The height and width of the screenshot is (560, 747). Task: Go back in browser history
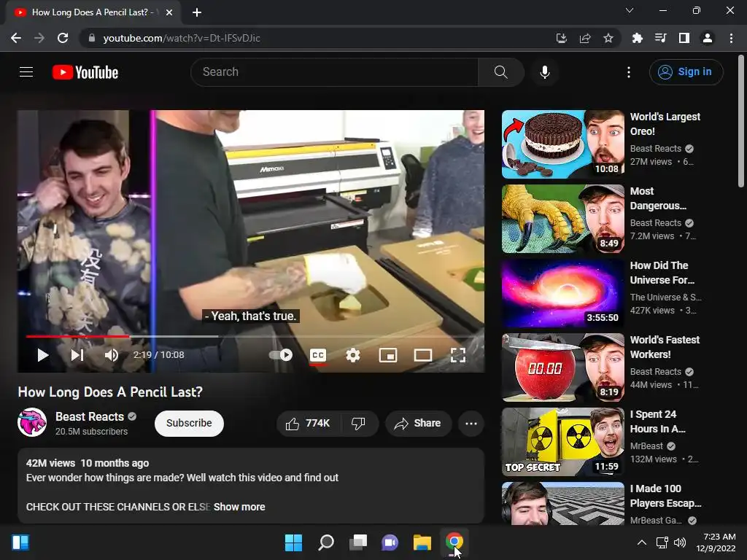pyautogui.click(x=16, y=38)
